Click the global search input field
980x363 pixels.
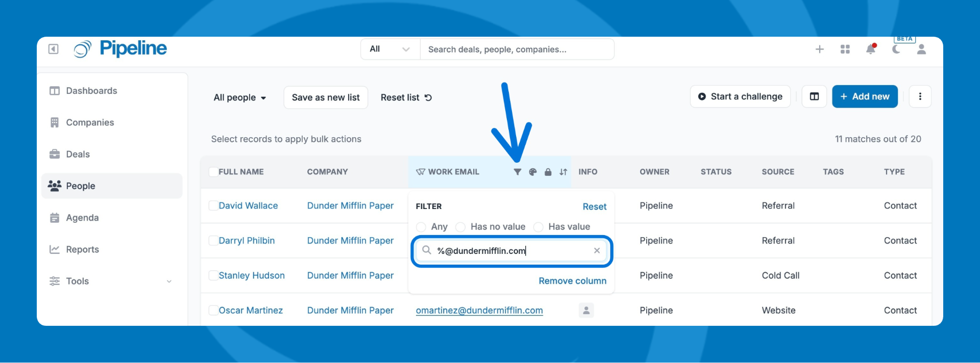(x=517, y=49)
